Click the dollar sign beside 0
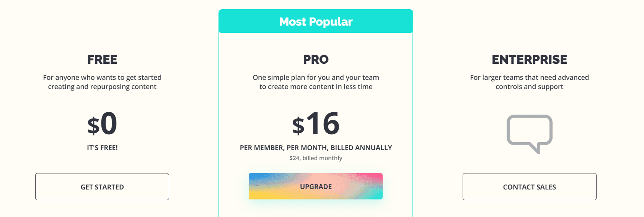Image resolution: width=644 pixels, height=217 pixels. (x=93, y=126)
